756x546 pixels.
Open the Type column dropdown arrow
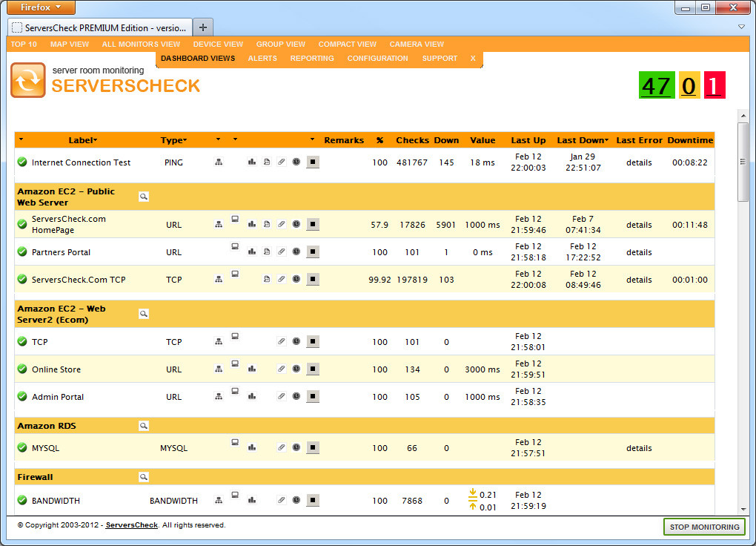coord(185,140)
